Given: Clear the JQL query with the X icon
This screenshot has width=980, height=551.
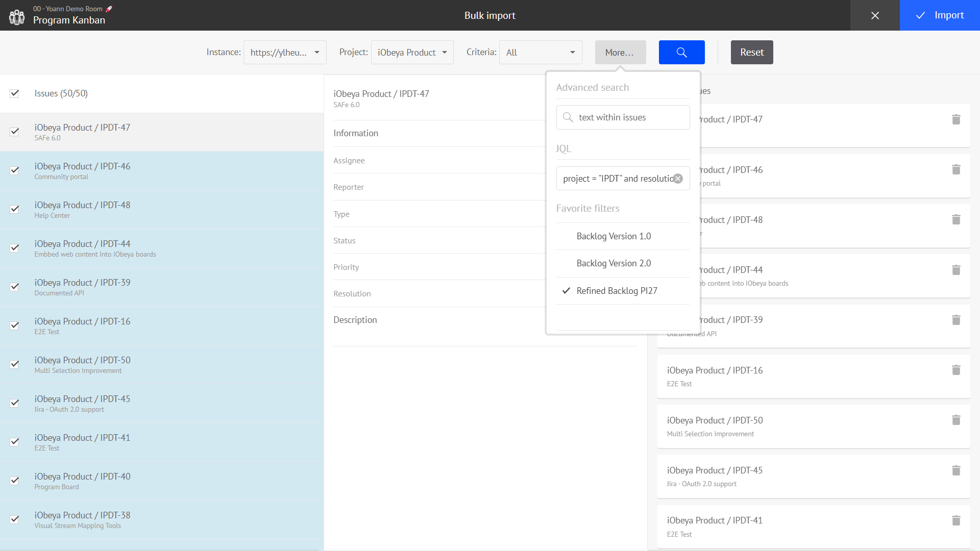Looking at the screenshot, I should pyautogui.click(x=678, y=179).
